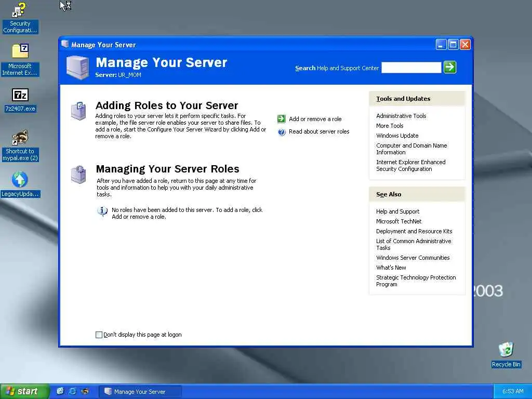The width and height of the screenshot is (532, 399).
Task: Open the More Tools link
Action: [390, 126]
